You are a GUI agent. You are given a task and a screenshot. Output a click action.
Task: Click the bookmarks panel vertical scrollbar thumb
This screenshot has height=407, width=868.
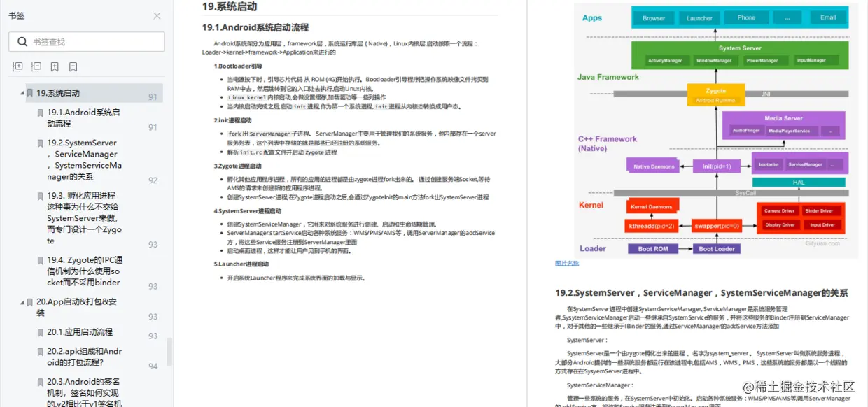click(169, 352)
